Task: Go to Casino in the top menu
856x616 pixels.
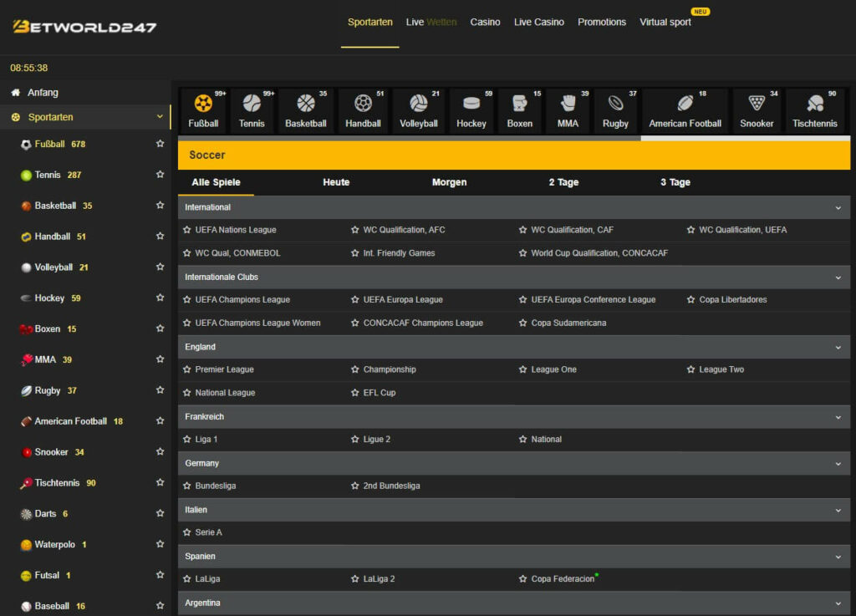Action: click(x=486, y=23)
